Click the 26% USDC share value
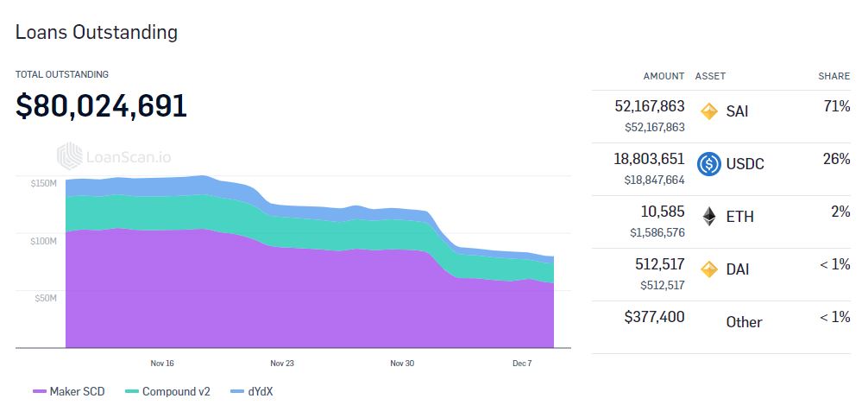This screenshot has width=868, height=405. 837,159
